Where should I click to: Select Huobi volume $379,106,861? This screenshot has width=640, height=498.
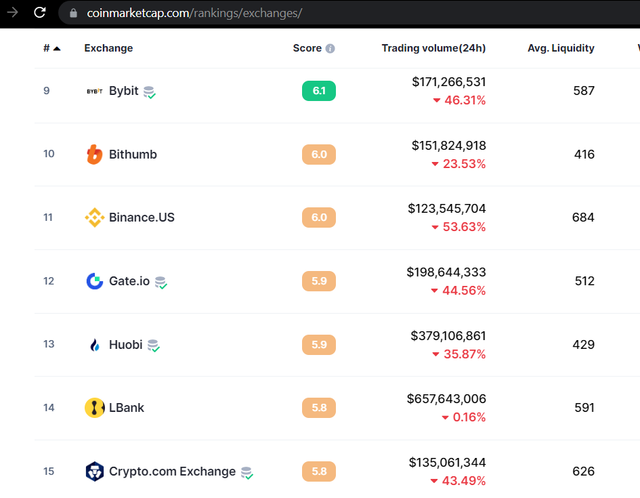448,336
